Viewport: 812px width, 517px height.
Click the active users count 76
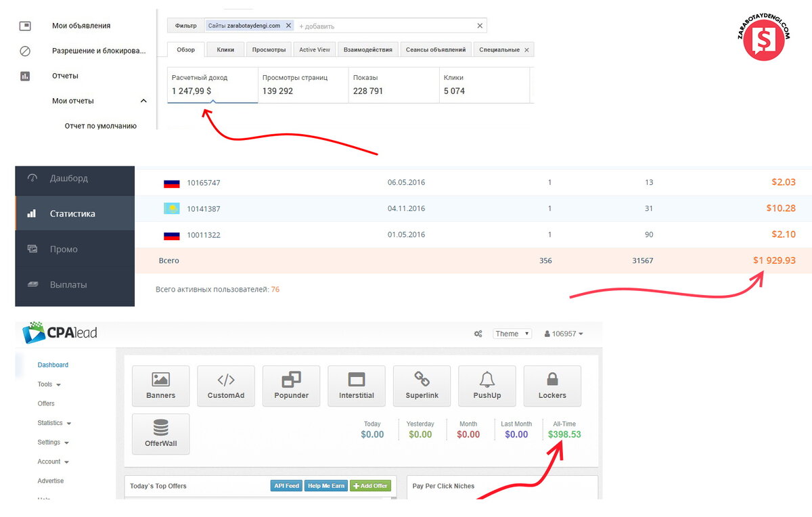tap(275, 290)
